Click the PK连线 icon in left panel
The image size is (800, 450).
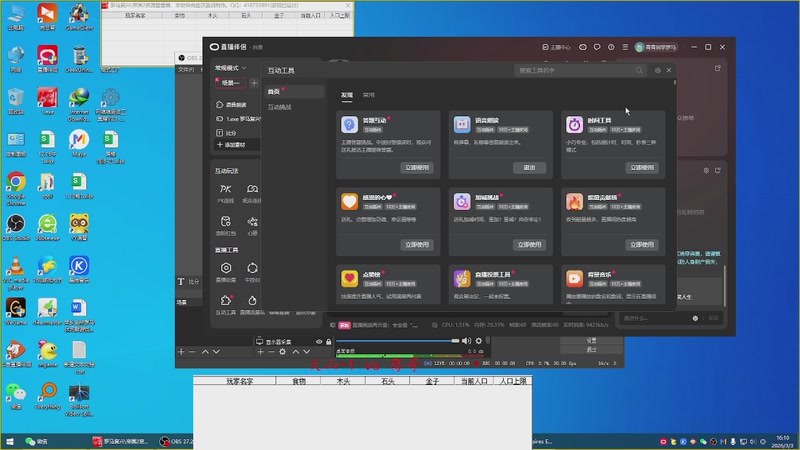pos(226,189)
